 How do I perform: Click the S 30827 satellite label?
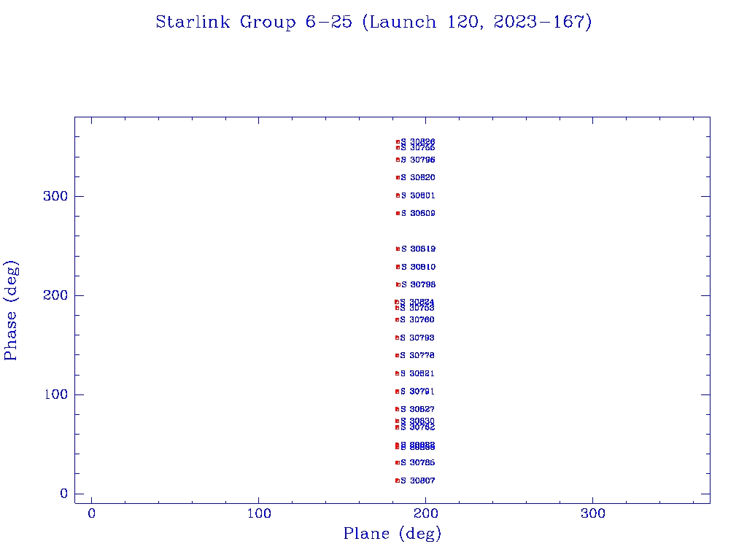click(x=418, y=409)
